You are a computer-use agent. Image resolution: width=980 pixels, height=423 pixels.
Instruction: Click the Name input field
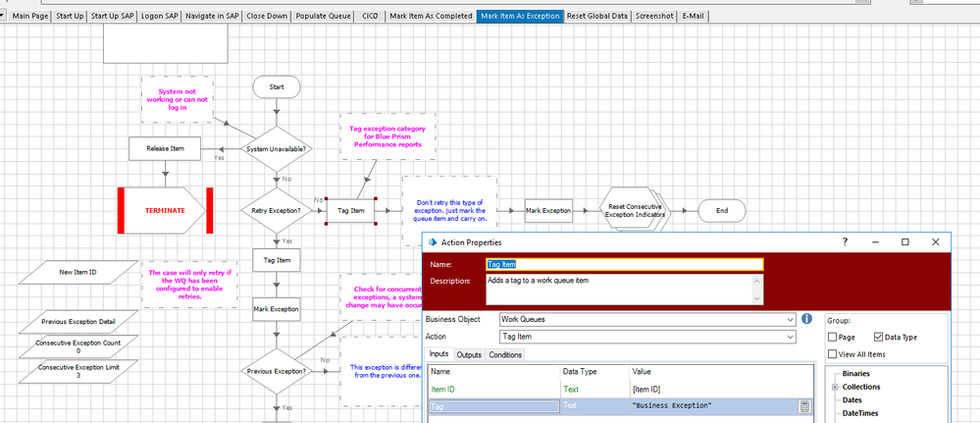[x=624, y=264]
